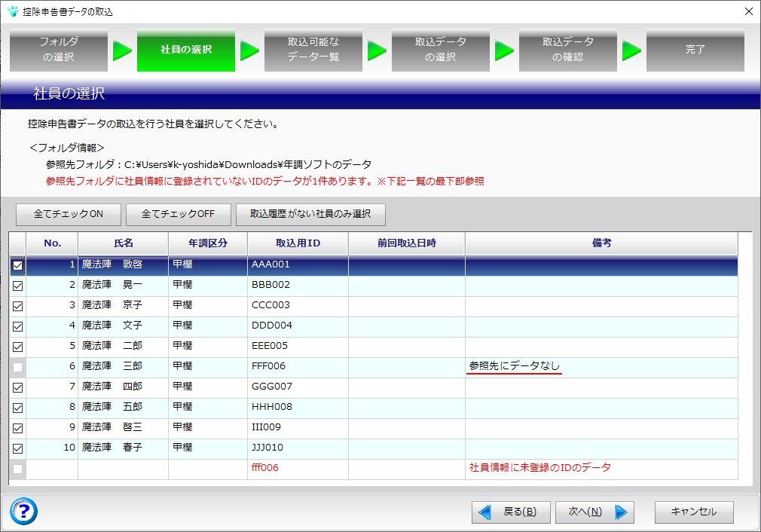Uncheck the row for 魔法陣 春子
Screen dimensions: 761x532
point(17,449)
